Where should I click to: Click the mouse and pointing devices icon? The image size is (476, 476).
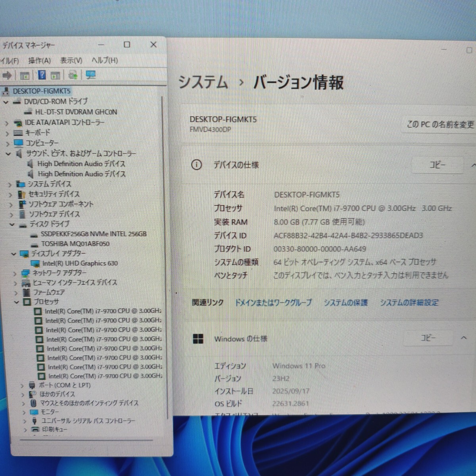[x=34, y=403]
